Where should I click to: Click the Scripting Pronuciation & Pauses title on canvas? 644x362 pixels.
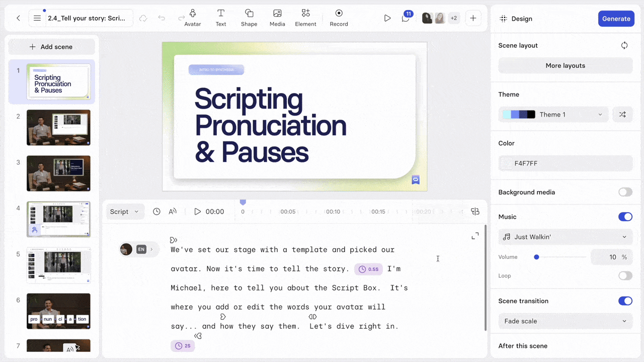coord(271,125)
